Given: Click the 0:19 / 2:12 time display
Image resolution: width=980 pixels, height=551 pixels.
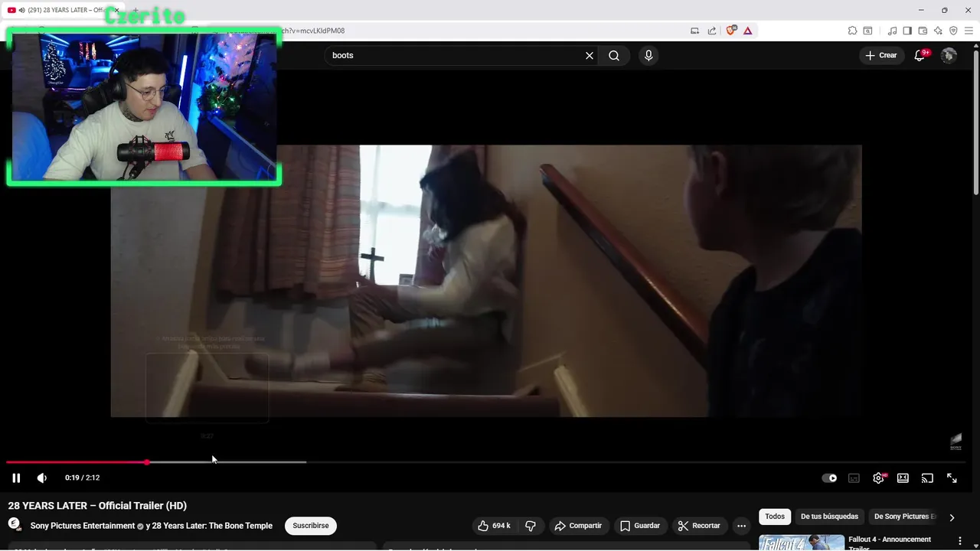Looking at the screenshot, I should tap(82, 478).
